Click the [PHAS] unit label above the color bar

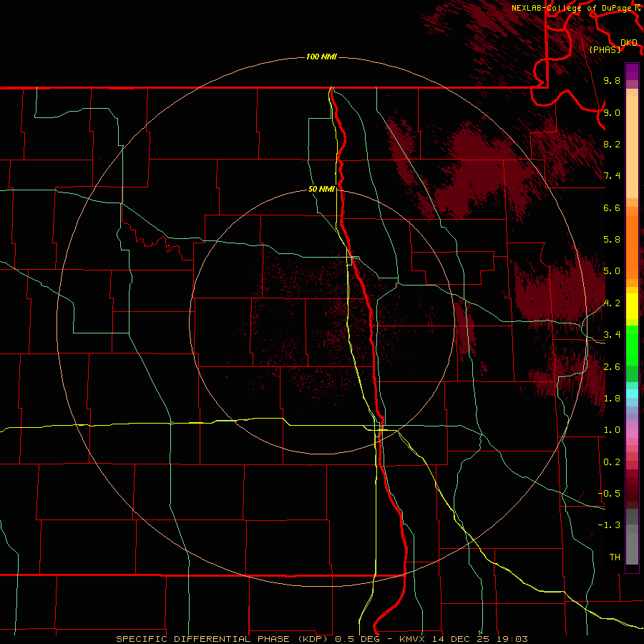click(605, 49)
